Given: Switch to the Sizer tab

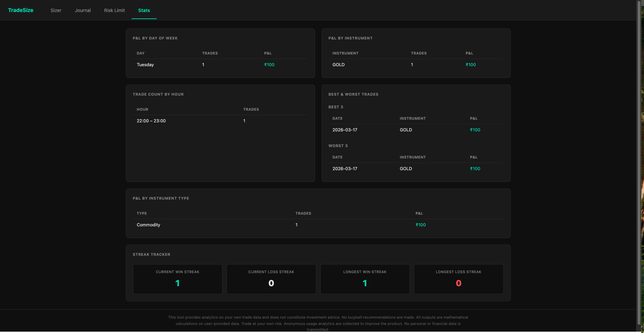Looking at the screenshot, I should pyautogui.click(x=56, y=10).
